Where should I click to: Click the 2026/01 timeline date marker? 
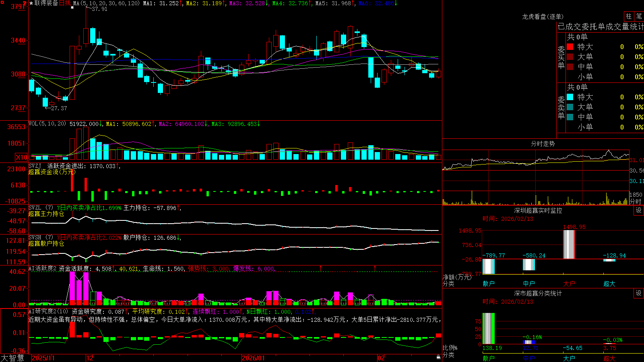point(253,358)
